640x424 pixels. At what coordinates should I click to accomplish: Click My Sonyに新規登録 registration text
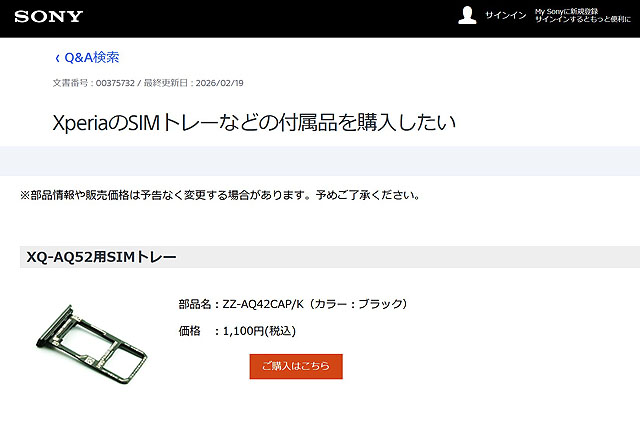point(567,11)
